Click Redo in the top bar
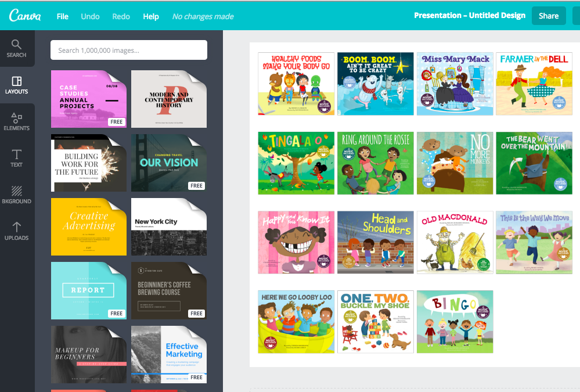The height and width of the screenshot is (392, 580). (121, 16)
